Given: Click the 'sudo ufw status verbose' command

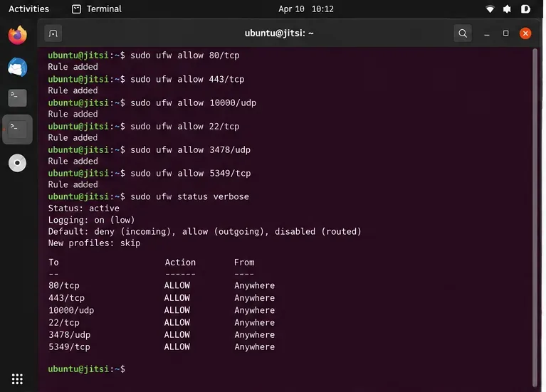Looking at the screenshot, I should click(x=190, y=196).
